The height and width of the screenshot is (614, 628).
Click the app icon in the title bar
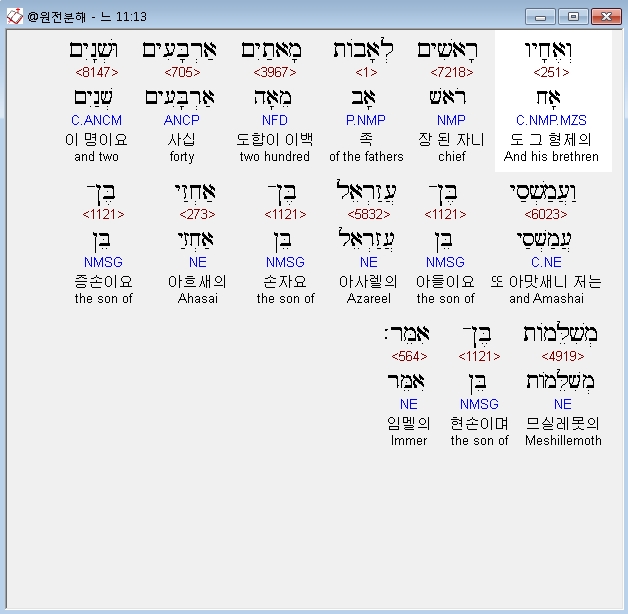[15, 16]
